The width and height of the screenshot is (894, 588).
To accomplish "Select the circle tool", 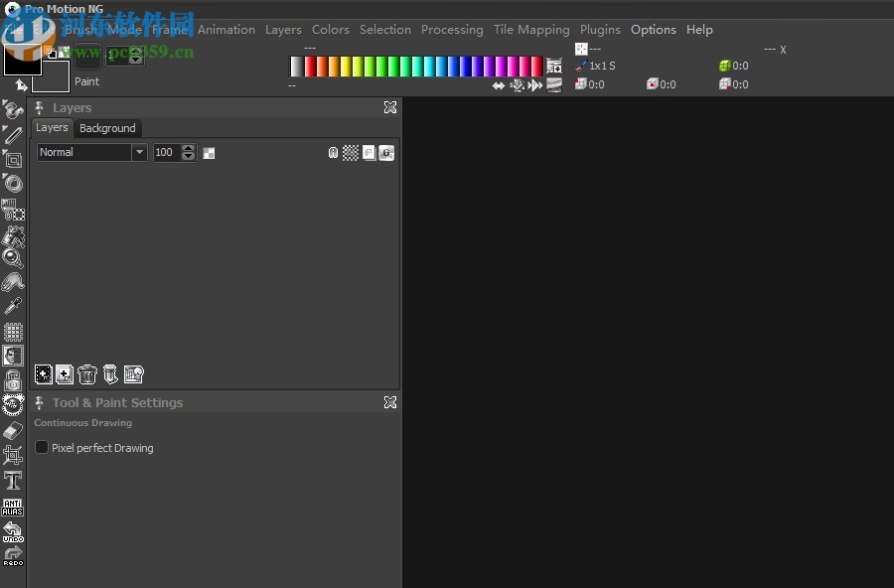I will [13, 184].
